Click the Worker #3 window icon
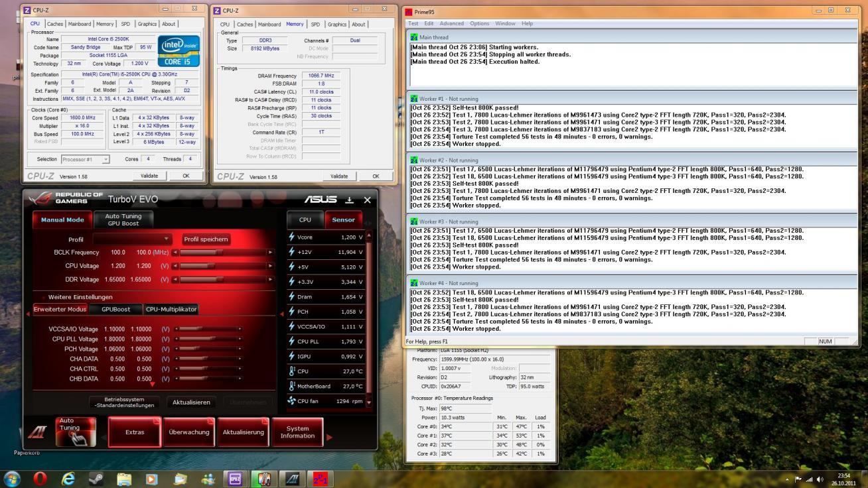 click(x=414, y=221)
